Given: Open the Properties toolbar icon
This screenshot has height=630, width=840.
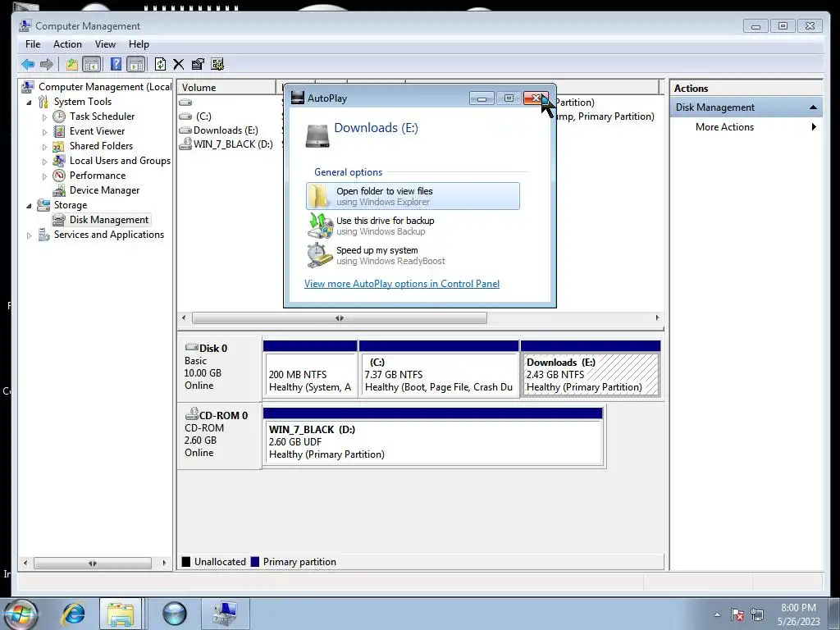Looking at the screenshot, I should pyautogui.click(x=198, y=64).
